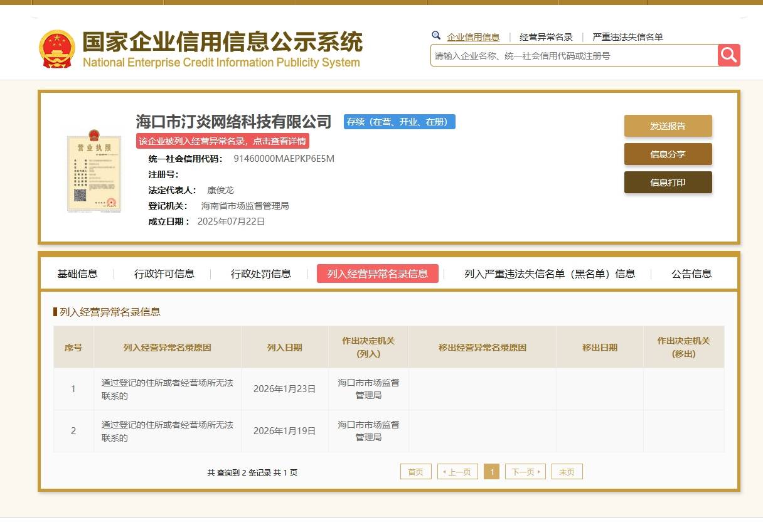Image resolution: width=763 pixels, height=532 pixels.
Task: Open the 列入严重违法失信名单（黑名单）信息 tab
Action: pyautogui.click(x=550, y=274)
